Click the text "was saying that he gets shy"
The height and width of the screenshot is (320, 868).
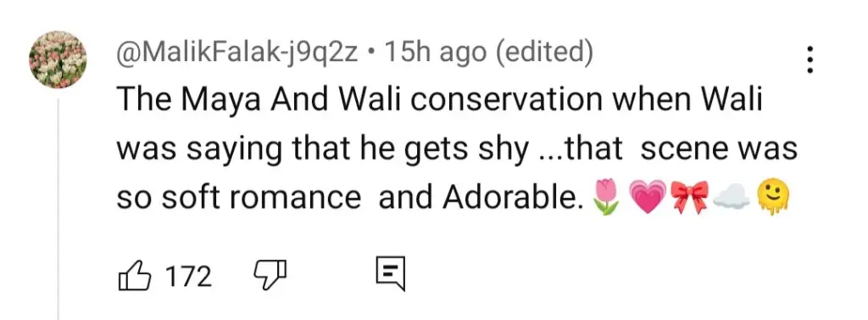(x=321, y=150)
